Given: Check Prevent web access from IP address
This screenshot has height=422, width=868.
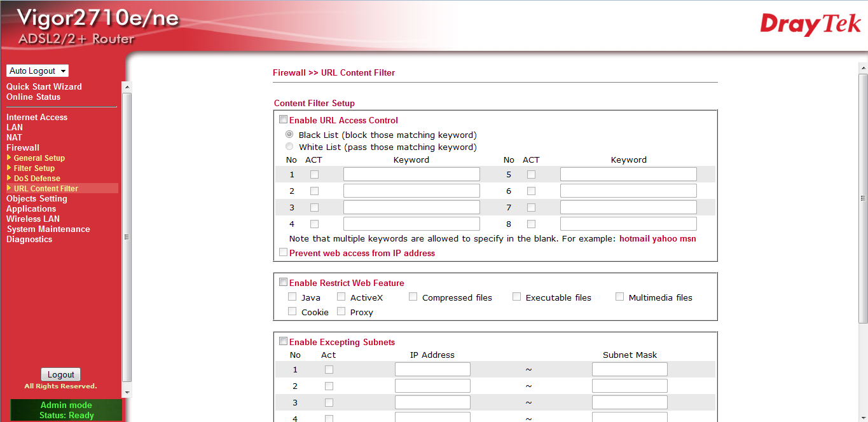Looking at the screenshot, I should click(x=284, y=252).
